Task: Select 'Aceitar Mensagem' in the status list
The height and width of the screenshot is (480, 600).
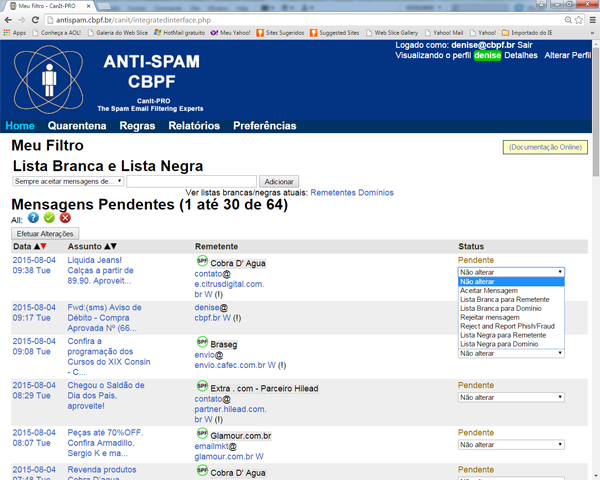Action: pyautogui.click(x=488, y=290)
